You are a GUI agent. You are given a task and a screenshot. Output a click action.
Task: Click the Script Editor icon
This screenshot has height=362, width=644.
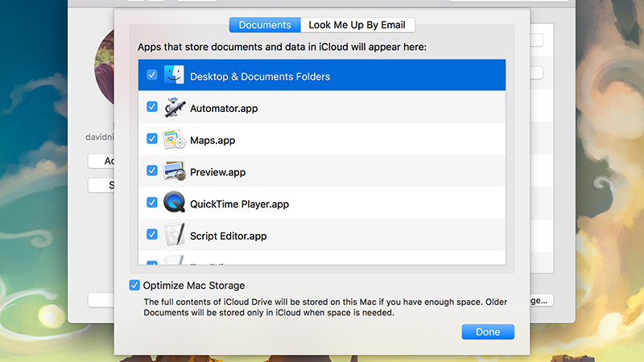pos(174,234)
